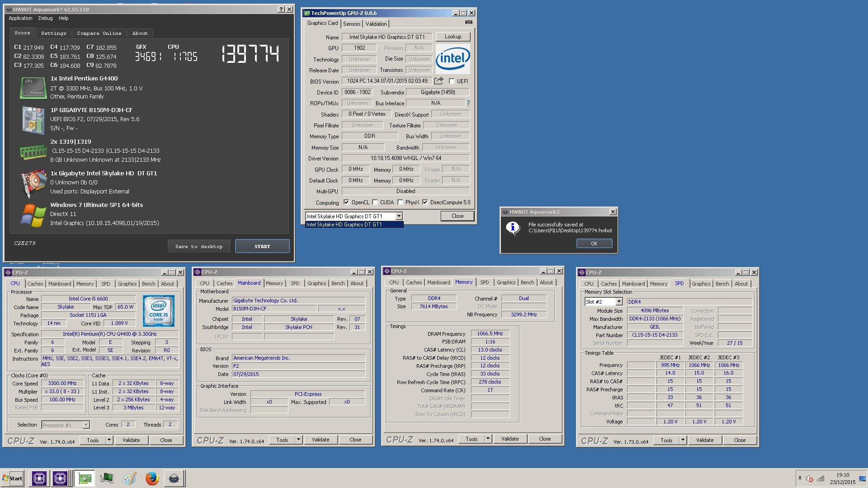Viewport: 868px width, 488px height.
Task: Click the START benchmark button
Action: (x=262, y=247)
